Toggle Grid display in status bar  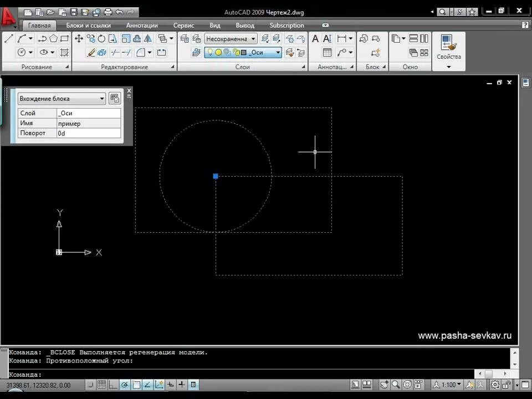coord(102,385)
